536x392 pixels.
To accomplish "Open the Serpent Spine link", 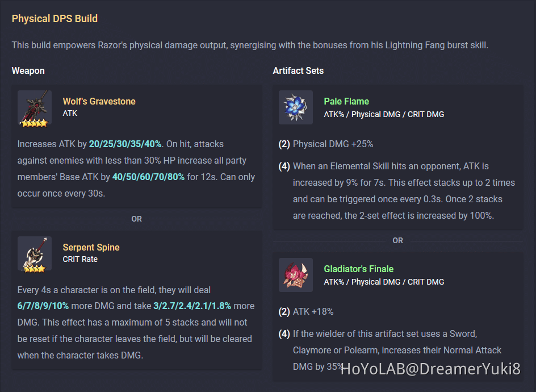I will click(x=91, y=247).
